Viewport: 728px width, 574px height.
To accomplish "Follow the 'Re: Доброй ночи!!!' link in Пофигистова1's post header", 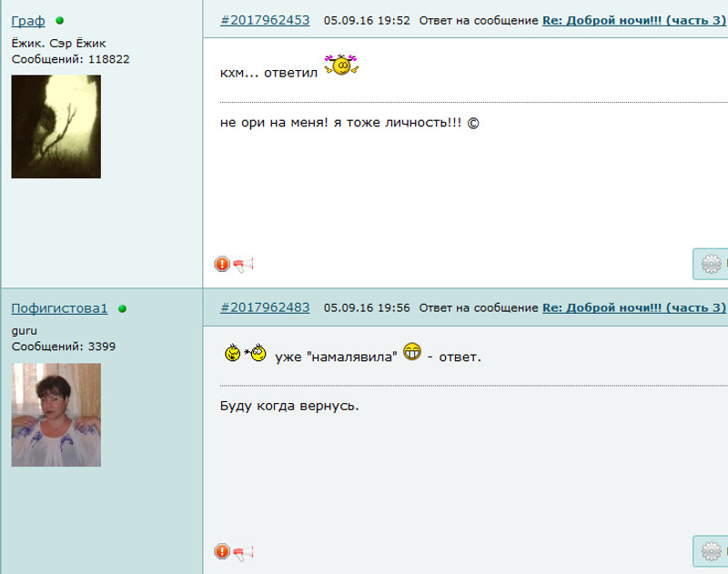I will click(x=633, y=307).
